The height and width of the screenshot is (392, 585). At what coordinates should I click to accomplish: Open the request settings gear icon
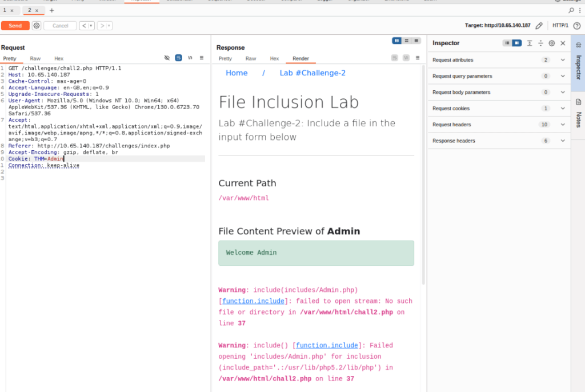pyautogui.click(x=37, y=26)
